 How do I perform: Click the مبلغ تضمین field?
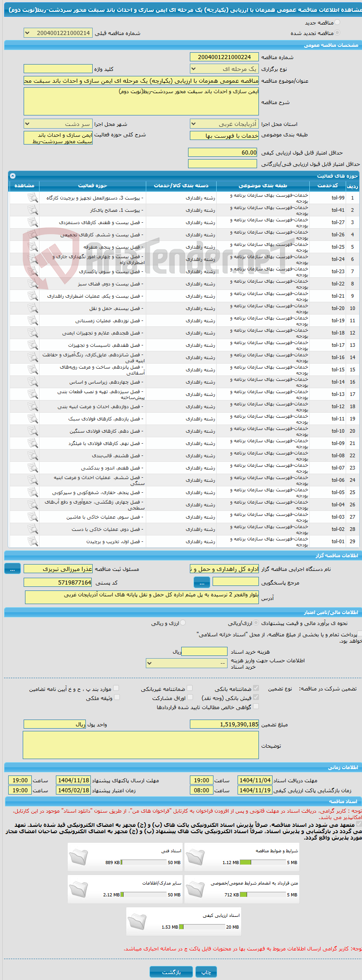point(224,724)
